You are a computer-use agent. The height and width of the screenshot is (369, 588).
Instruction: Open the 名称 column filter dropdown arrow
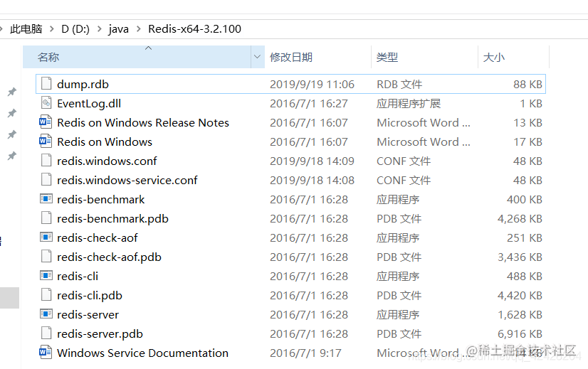click(x=257, y=57)
